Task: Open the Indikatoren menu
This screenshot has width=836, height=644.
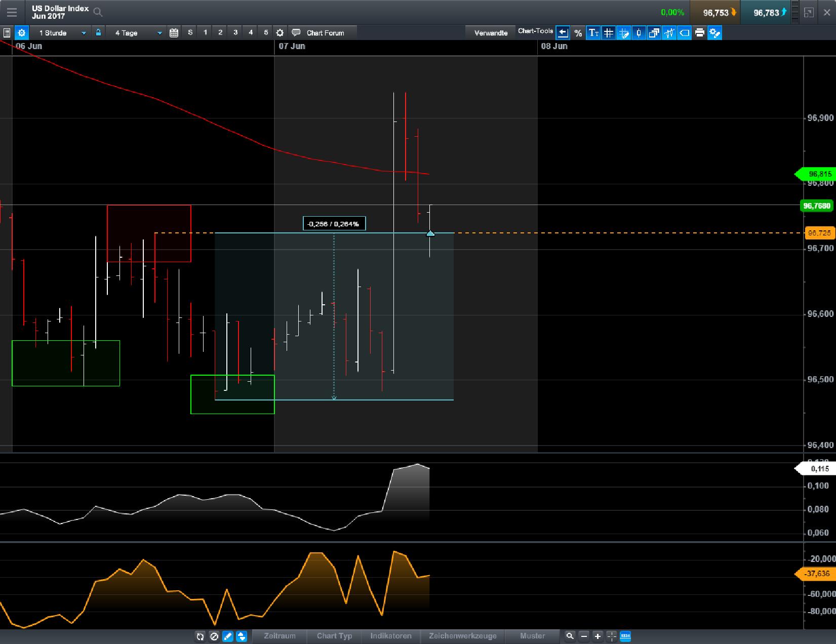Action: point(390,636)
